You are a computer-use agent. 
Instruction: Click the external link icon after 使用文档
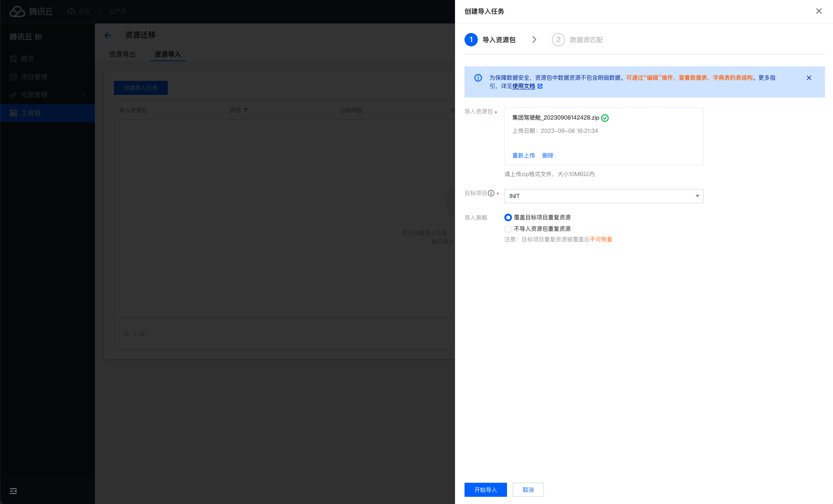tap(540, 86)
